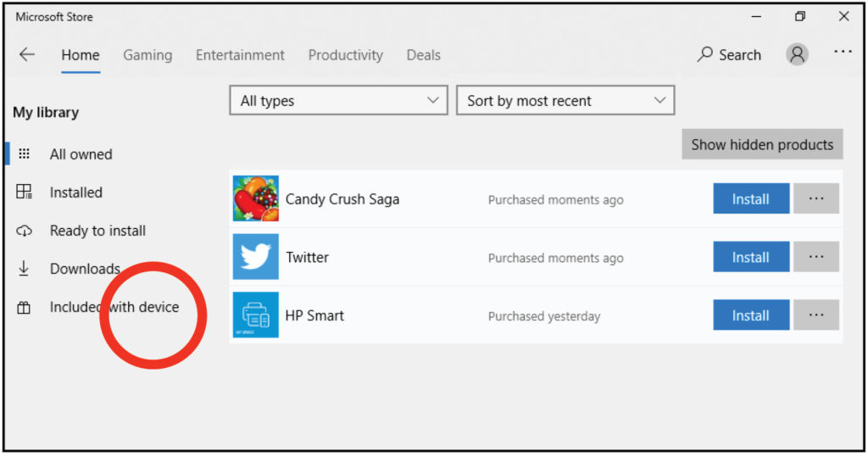Close the Microsoft Store window
The width and height of the screenshot is (868, 457).
point(843,17)
